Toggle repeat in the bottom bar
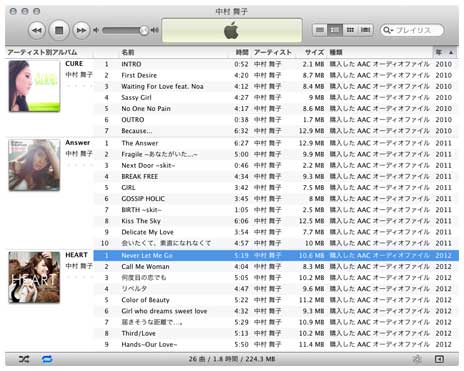The height and width of the screenshot is (371, 464). [47, 359]
